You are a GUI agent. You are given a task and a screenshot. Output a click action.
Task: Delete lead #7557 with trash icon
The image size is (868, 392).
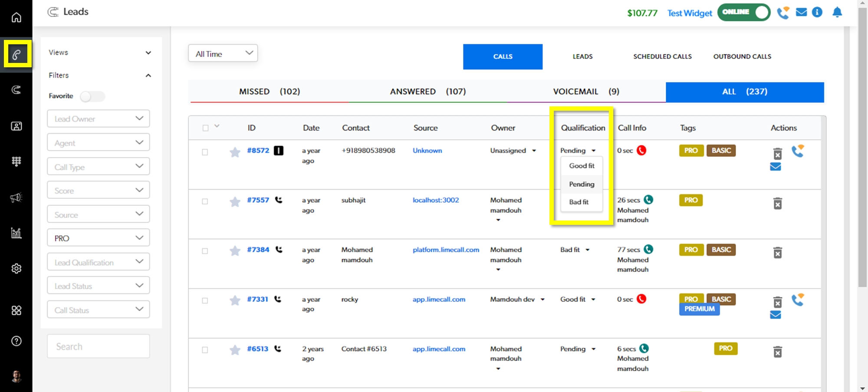coord(777,204)
